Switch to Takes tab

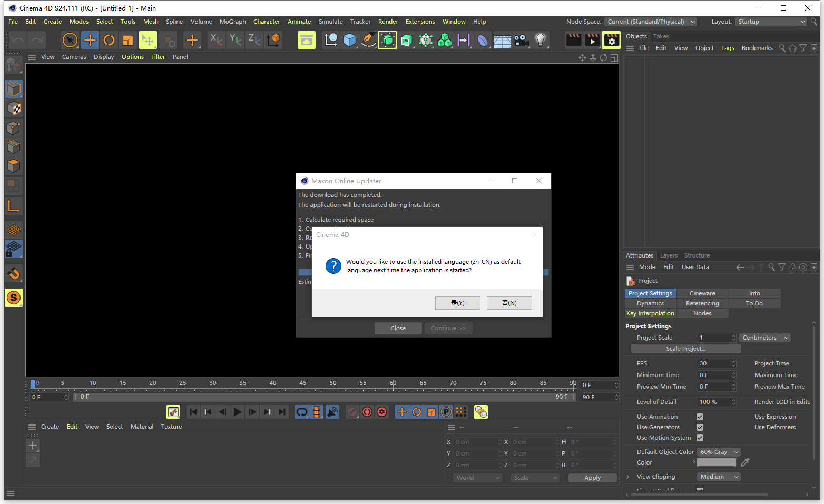click(661, 36)
